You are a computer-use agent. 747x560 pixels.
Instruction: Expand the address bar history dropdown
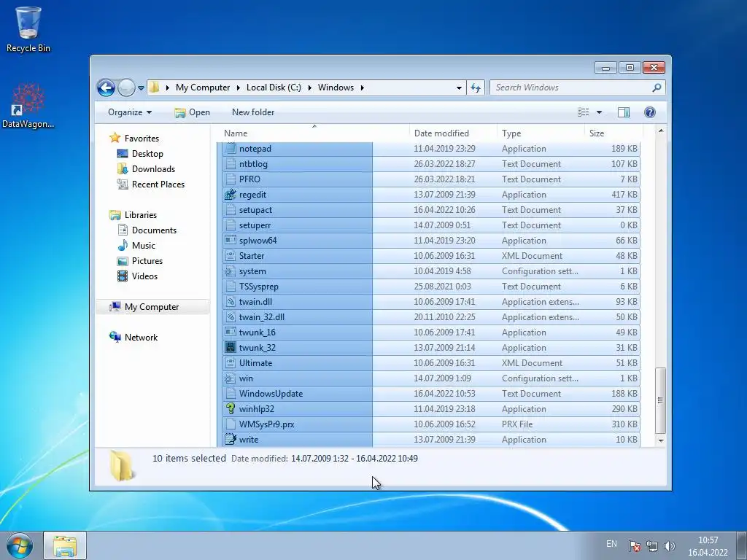pyautogui.click(x=459, y=88)
